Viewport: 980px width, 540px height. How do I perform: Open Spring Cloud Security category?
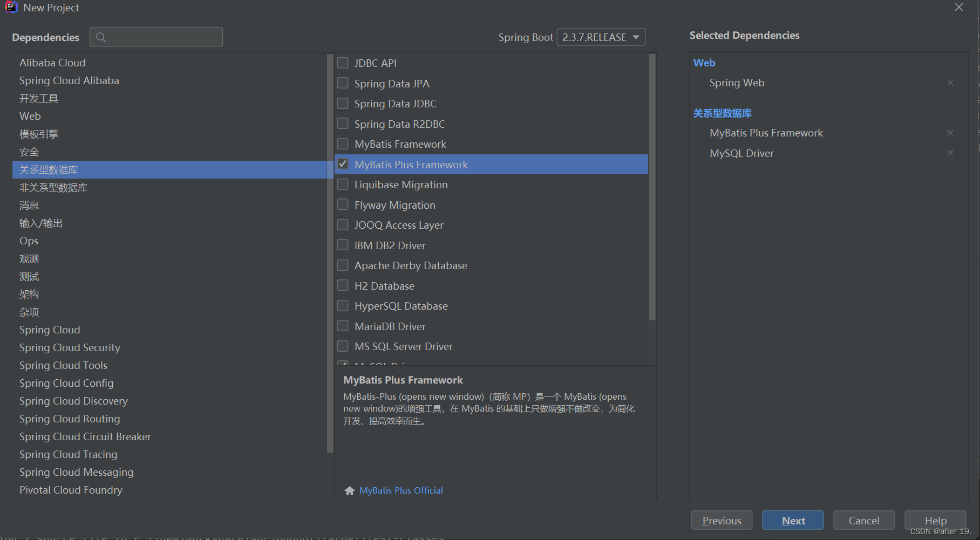coord(169,347)
